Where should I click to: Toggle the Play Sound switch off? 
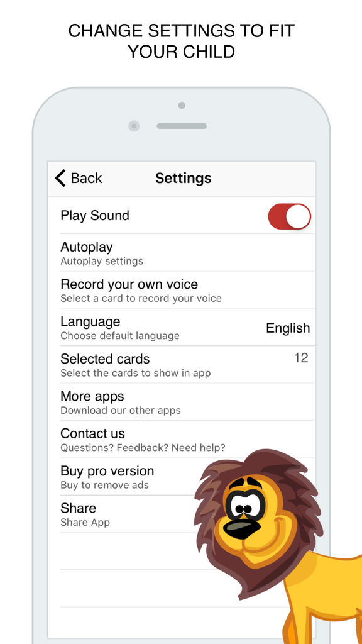(x=289, y=216)
